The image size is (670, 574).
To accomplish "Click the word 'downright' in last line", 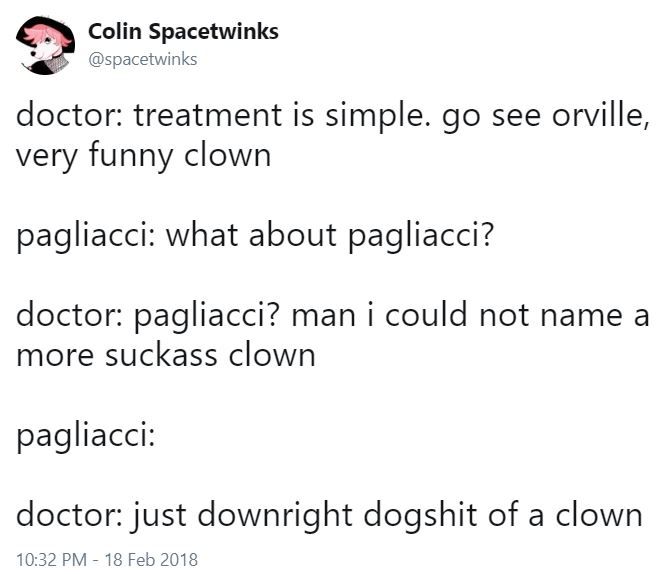I will pyautogui.click(x=275, y=516).
